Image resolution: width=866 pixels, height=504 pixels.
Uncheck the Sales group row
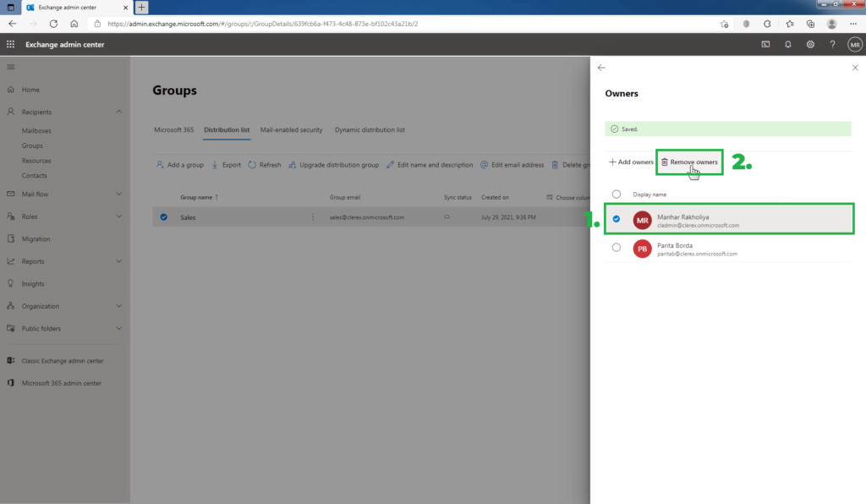click(x=163, y=217)
